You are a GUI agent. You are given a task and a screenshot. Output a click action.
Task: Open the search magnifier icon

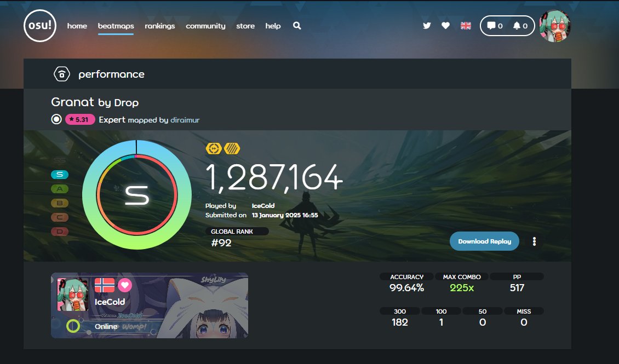pos(297,26)
